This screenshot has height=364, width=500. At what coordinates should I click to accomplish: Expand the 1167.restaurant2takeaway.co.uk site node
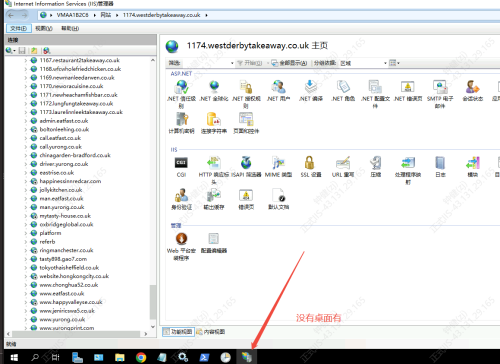coord(26,60)
